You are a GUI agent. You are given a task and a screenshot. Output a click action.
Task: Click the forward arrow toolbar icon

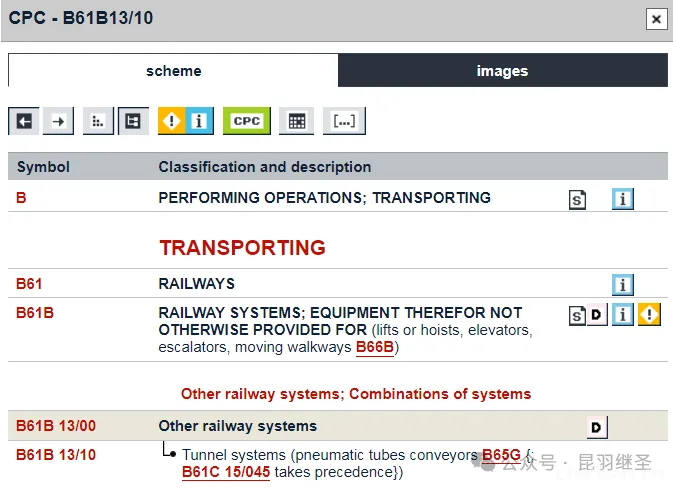(59, 121)
